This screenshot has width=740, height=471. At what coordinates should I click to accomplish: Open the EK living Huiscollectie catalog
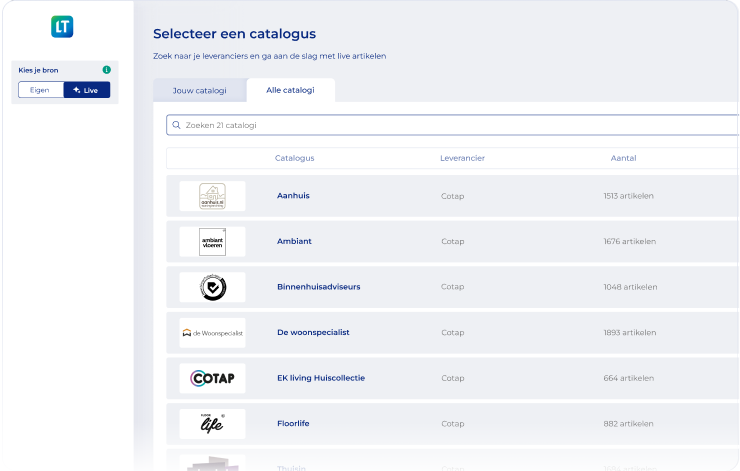(x=320, y=378)
